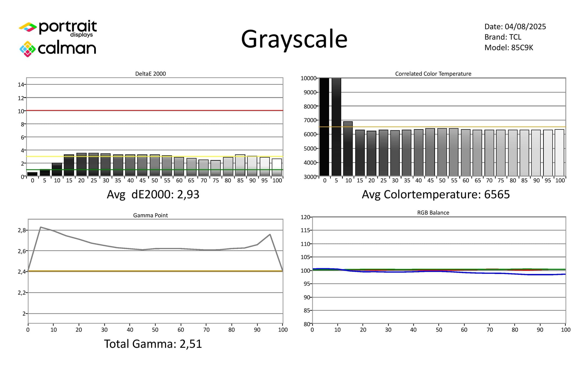The width and height of the screenshot is (588, 368).
Task: Click the 120 label on RGB Balance axis
Action: 305,217
